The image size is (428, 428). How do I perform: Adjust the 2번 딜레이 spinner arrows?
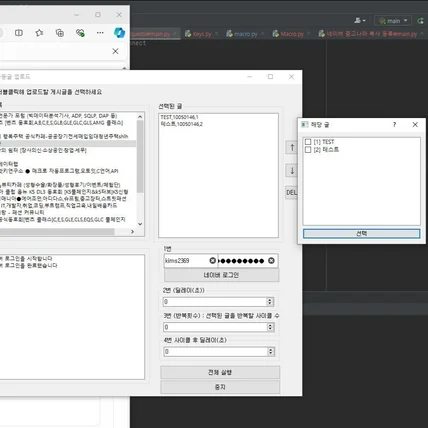(x=270, y=302)
